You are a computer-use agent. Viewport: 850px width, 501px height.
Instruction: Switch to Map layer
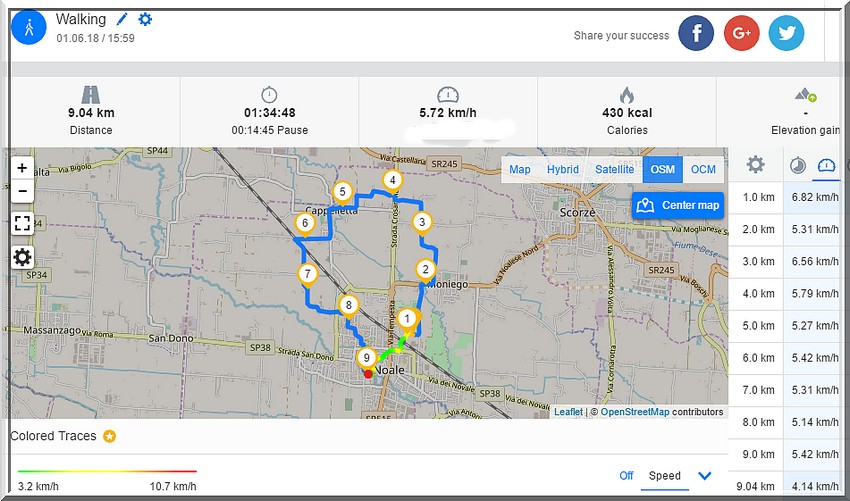click(519, 170)
